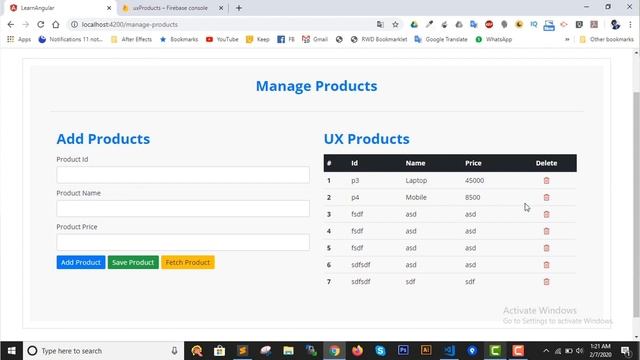Expand hidden bookmarks chevron
The height and width of the screenshot is (360, 640).
[567, 40]
